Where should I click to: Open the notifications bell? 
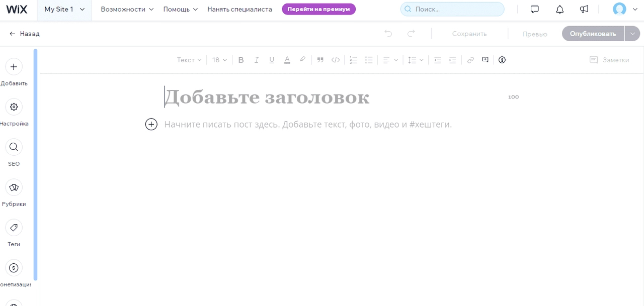(x=559, y=9)
